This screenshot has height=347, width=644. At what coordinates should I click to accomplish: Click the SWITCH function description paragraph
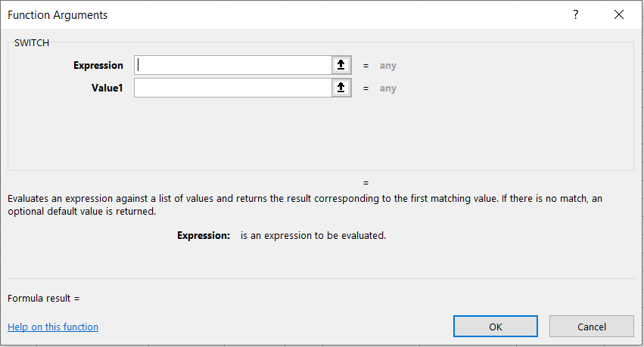[303, 205]
